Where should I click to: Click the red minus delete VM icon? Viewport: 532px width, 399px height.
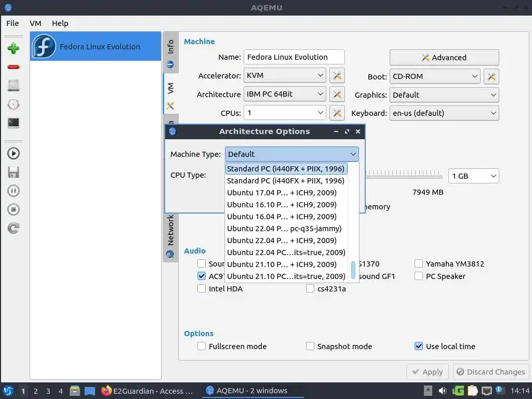(x=13, y=67)
